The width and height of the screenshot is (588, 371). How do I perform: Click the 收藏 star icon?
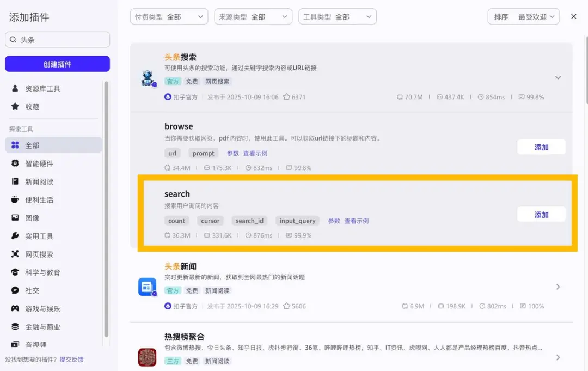point(15,106)
